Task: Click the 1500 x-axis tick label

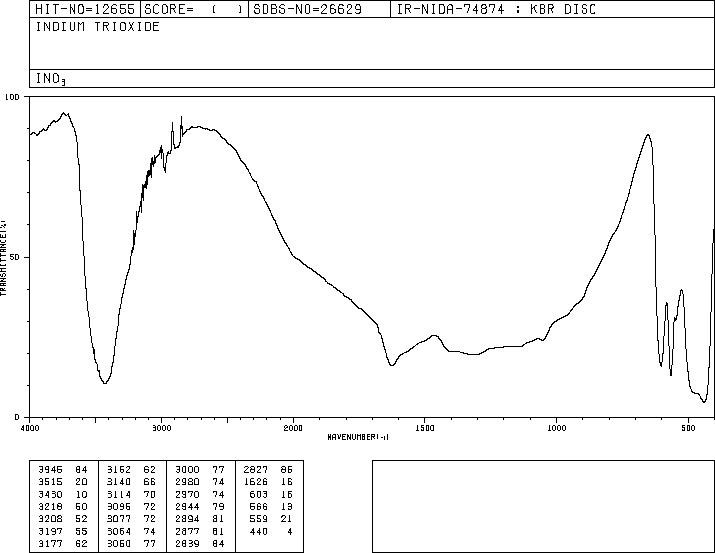Action: coord(425,428)
